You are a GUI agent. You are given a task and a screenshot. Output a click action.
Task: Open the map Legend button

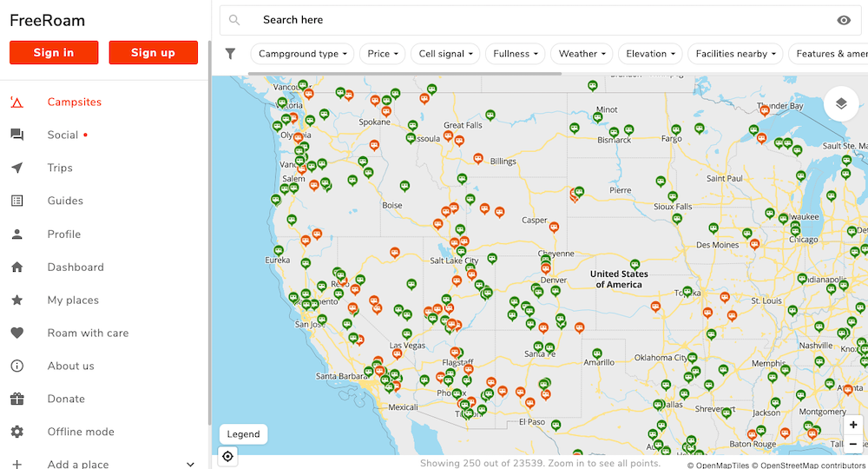[243, 434]
